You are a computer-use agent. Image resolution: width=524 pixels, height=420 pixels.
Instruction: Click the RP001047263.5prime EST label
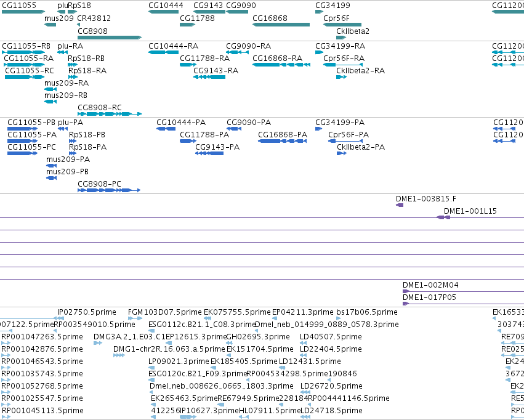(x=42, y=337)
